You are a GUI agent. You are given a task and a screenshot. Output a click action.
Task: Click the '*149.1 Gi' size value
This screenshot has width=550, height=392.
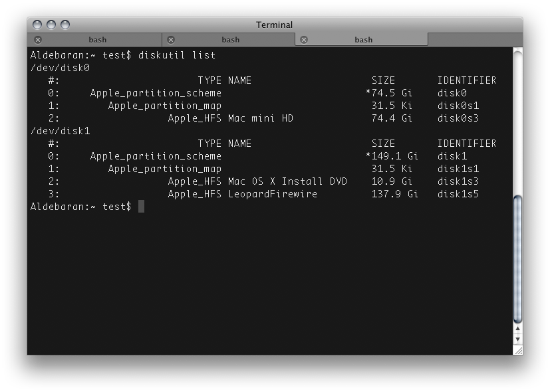pyautogui.click(x=392, y=156)
